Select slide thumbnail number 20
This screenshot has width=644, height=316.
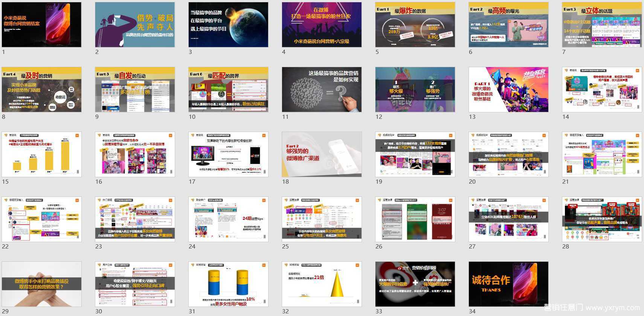click(508, 154)
